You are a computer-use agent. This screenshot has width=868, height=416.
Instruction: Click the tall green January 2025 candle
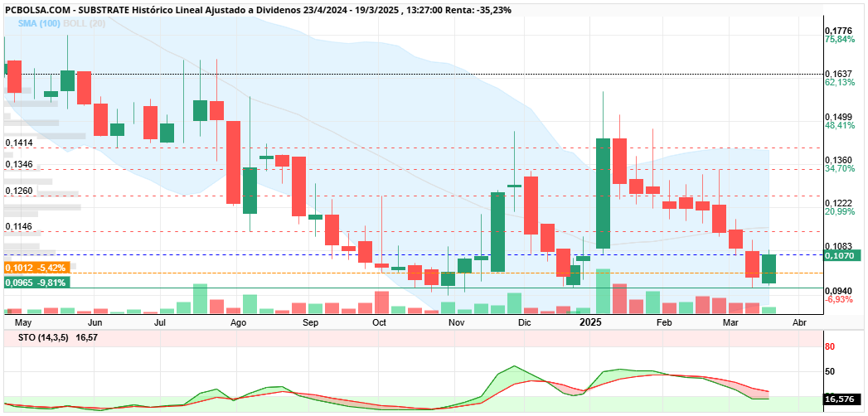coord(603,193)
